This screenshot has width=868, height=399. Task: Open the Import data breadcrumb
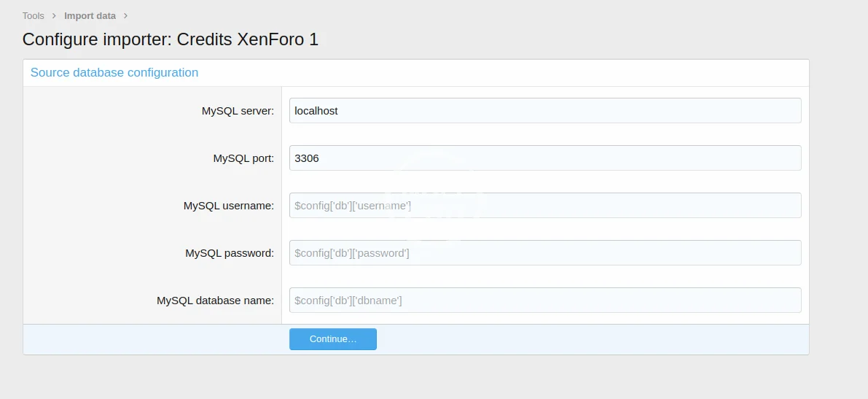click(x=90, y=15)
